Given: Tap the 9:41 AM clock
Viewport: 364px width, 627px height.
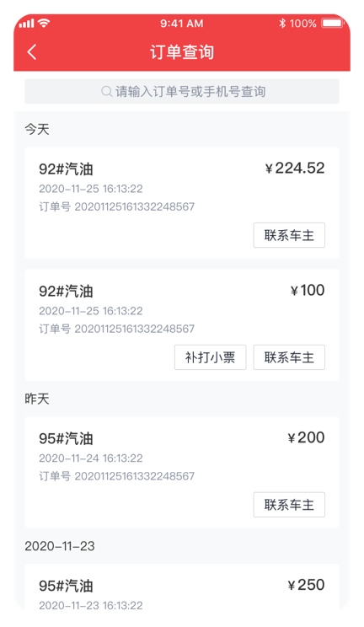Looking at the screenshot, I should click(182, 24).
